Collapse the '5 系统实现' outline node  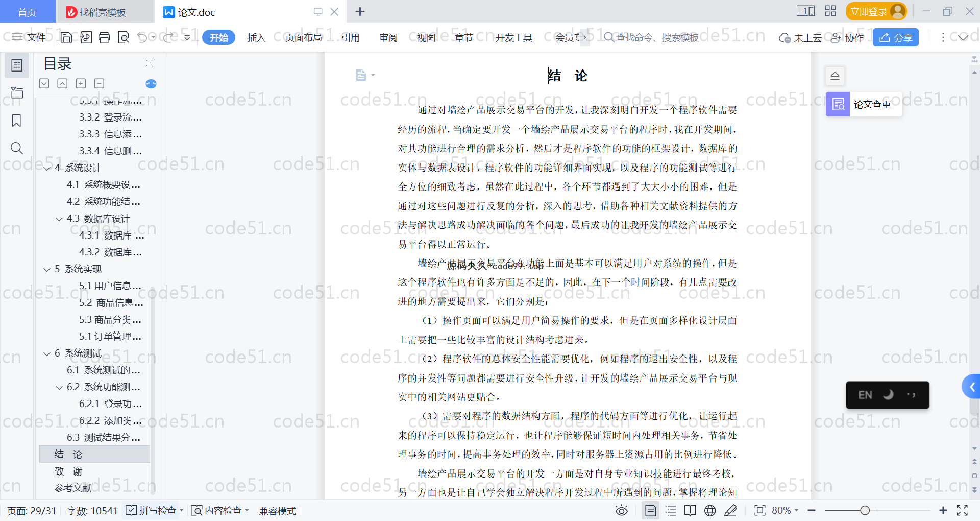pos(47,269)
